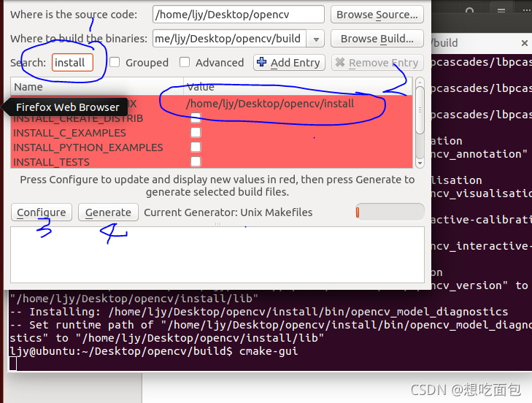Viewport: 532px width, 403px height.
Task: Enable the Advanced checkbox
Action: 185,62
